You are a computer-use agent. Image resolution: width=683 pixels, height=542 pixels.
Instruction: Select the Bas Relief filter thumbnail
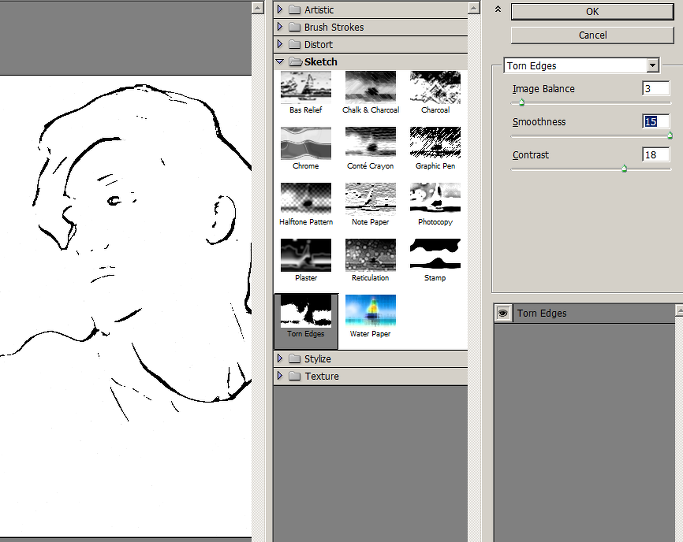pyautogui.click(x=306, y=88)
